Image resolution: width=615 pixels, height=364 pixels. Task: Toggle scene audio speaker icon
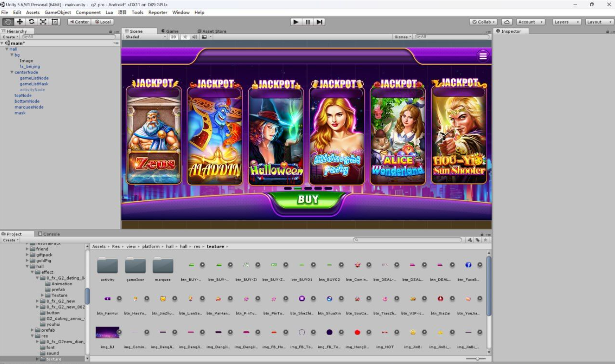pyautogui.click(x=195, y=37)
